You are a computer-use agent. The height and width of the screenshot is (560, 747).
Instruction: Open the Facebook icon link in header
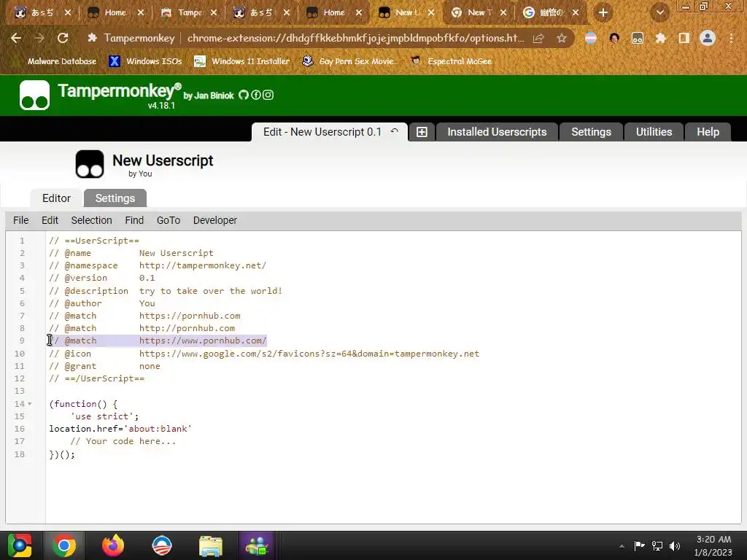pos(256,95)
